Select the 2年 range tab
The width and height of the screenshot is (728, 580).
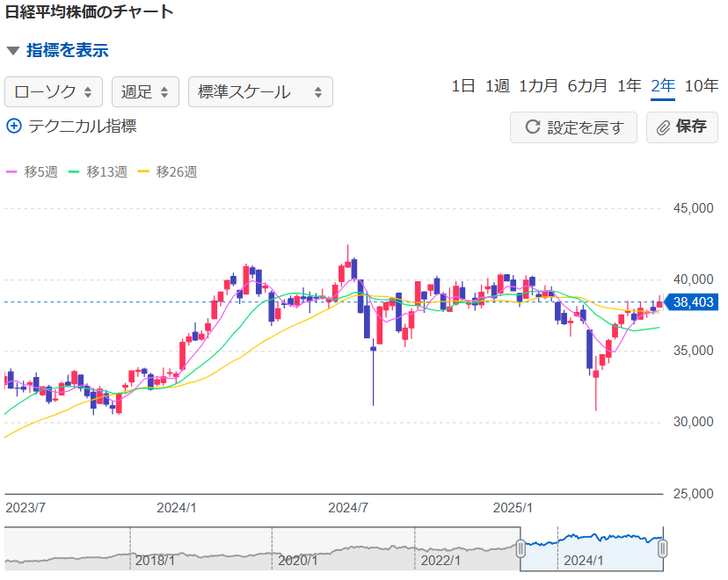(663, 86)
